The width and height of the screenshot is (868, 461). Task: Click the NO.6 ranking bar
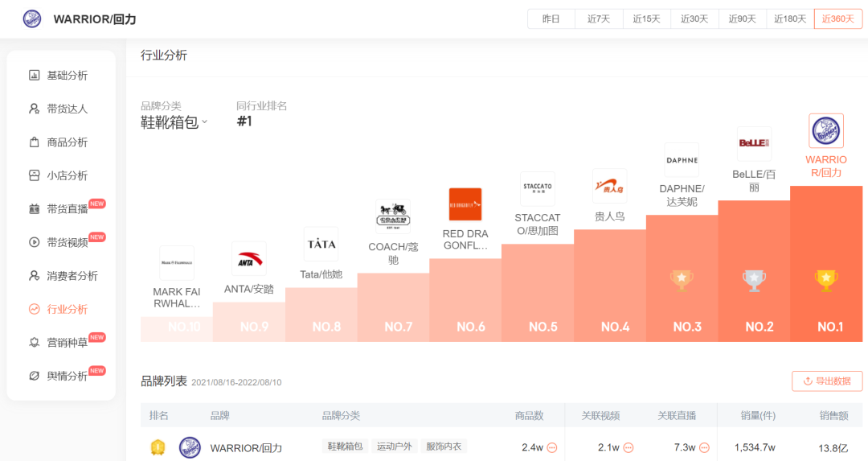pos(465,300)
